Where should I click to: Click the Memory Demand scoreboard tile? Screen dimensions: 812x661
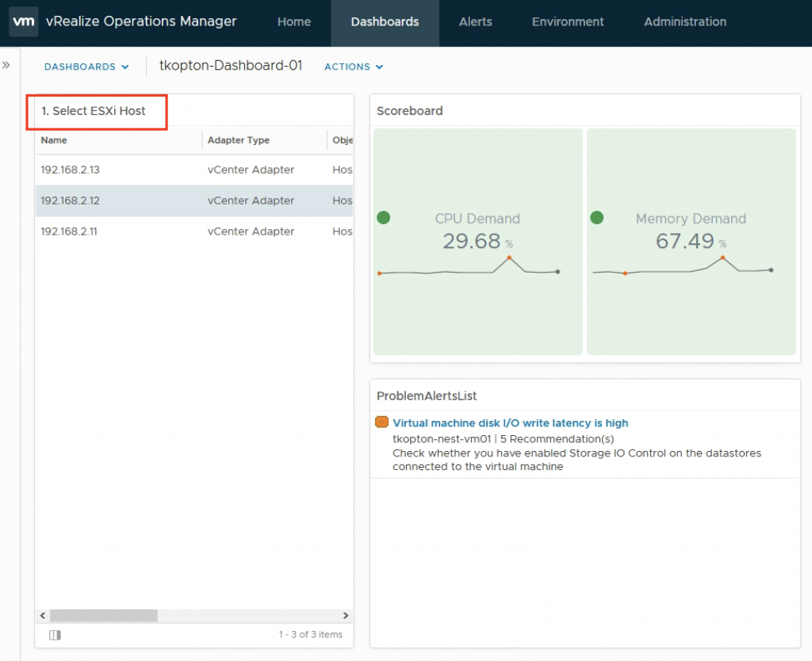point(691,242)
